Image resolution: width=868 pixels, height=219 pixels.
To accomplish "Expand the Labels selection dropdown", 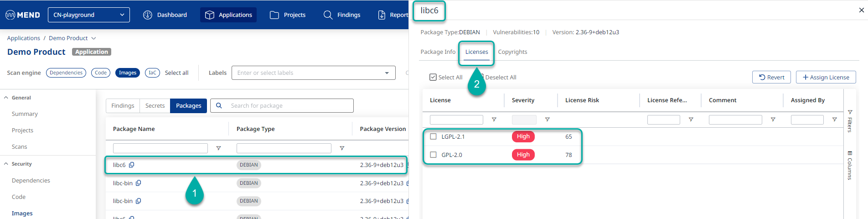I will point(387,73).
